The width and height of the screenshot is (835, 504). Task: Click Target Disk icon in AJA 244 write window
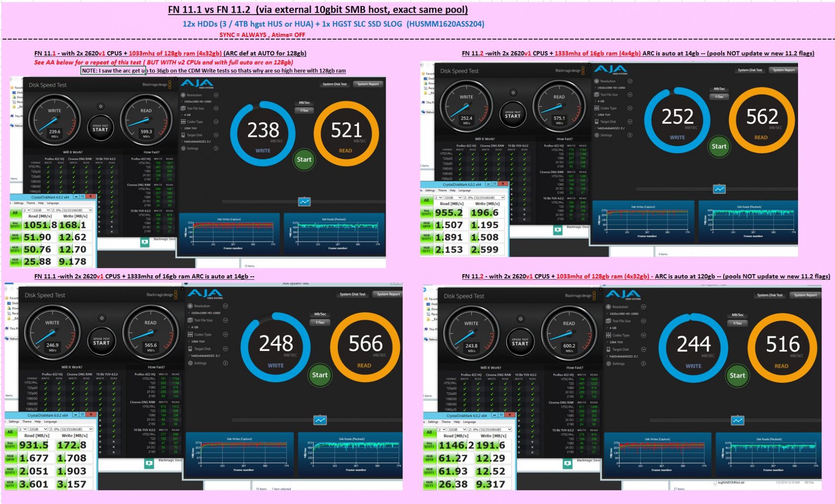[608, 349]
